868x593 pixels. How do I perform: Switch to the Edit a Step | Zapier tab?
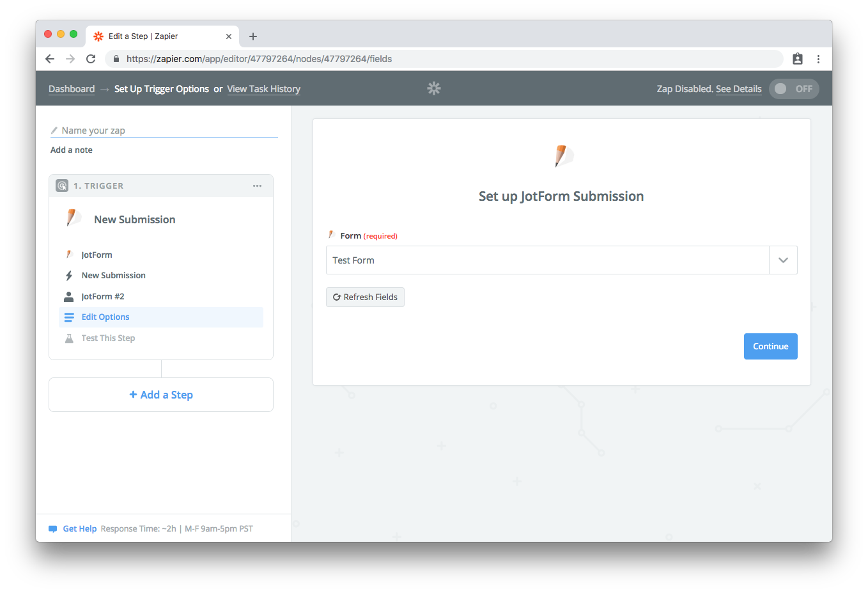point(162,36)
